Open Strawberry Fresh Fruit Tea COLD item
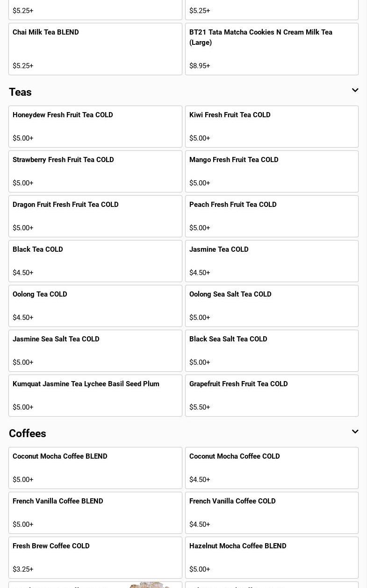 coord(95,171)
